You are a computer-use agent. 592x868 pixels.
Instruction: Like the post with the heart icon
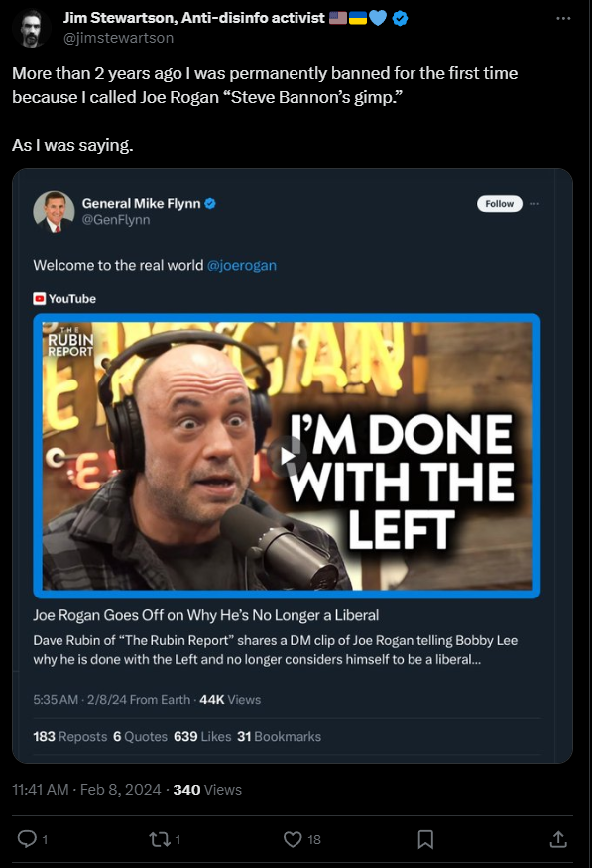click(293, 840)
